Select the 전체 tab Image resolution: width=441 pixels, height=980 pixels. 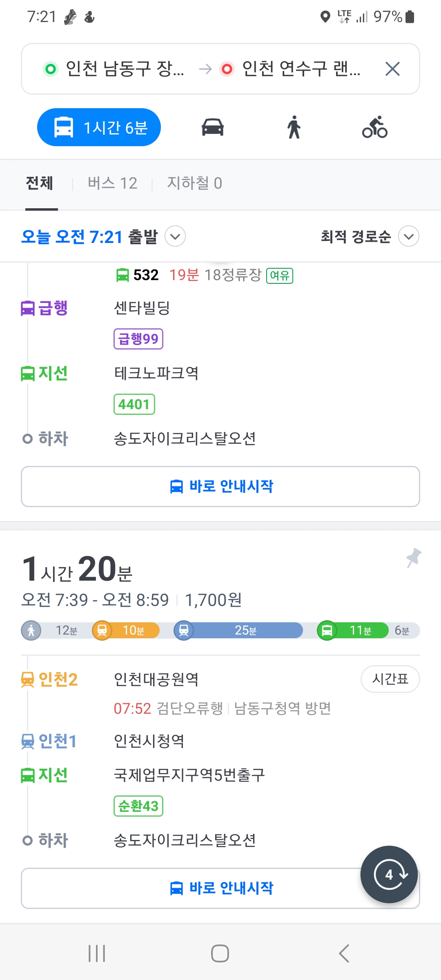click(x=40, y=183)
